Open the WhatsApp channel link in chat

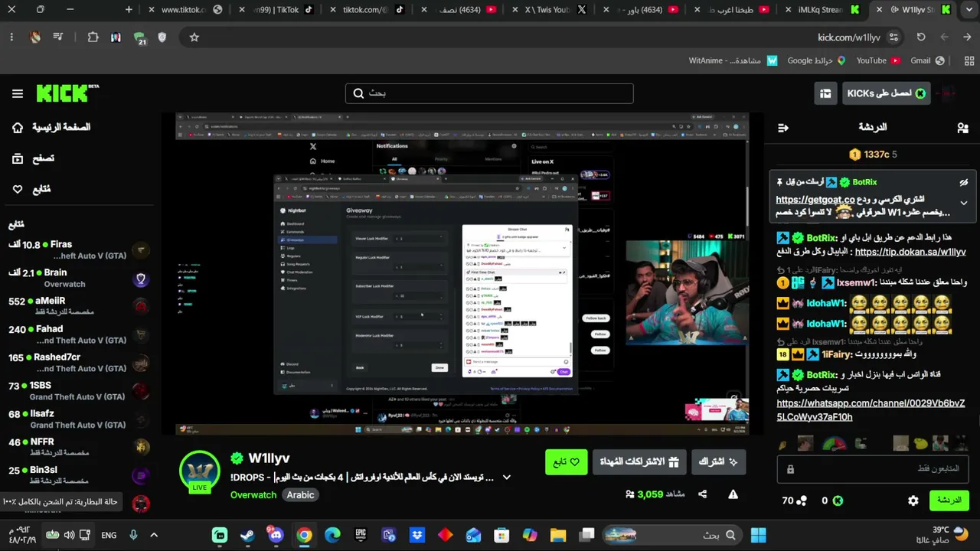[871, 410]
